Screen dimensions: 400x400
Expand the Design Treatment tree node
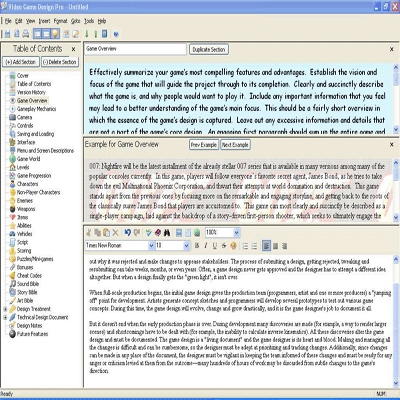point(5,309)
